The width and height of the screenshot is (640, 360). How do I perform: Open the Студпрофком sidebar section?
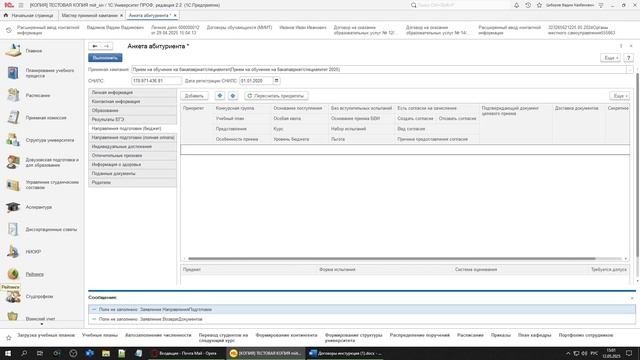point(39,297)
